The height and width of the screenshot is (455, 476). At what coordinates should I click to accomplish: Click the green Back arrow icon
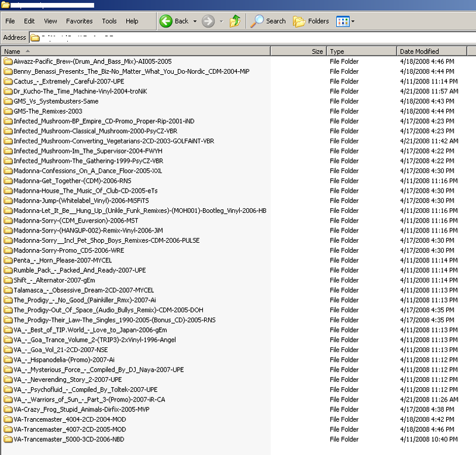click(166, 21)
